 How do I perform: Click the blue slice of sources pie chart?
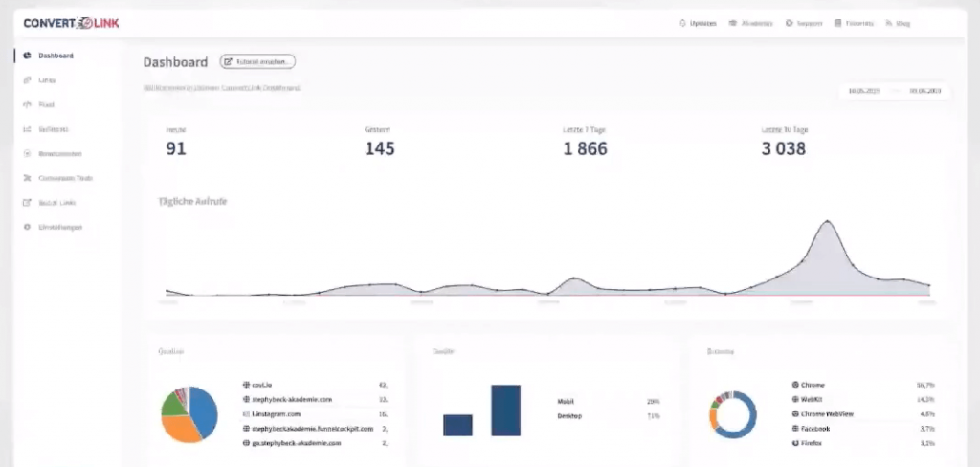click(204, 410)
